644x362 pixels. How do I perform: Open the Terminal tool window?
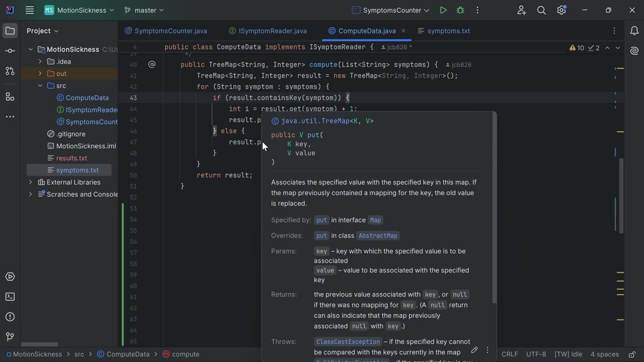[10, 297]
